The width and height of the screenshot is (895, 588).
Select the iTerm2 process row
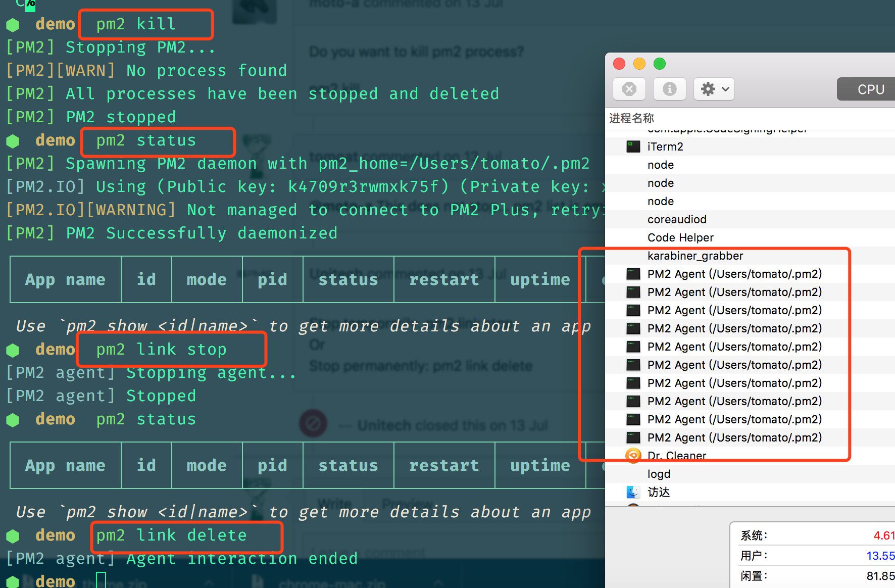point(750,146)
